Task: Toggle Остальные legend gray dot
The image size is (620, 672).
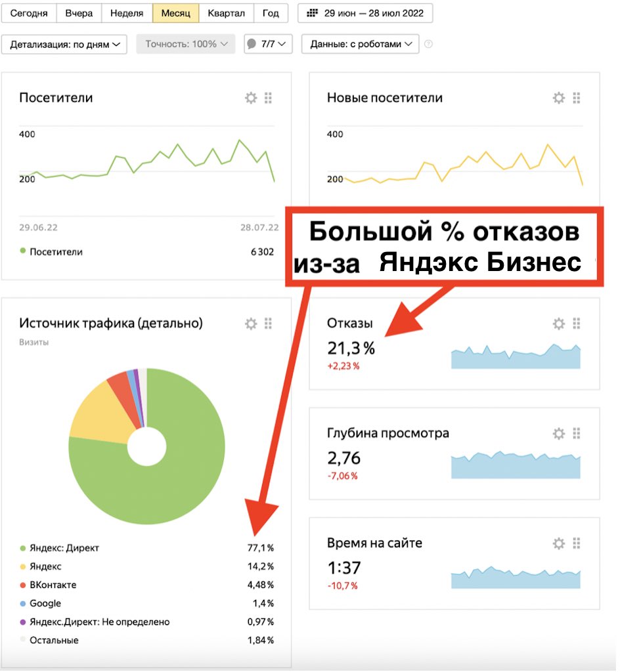Action: point(23,639)
